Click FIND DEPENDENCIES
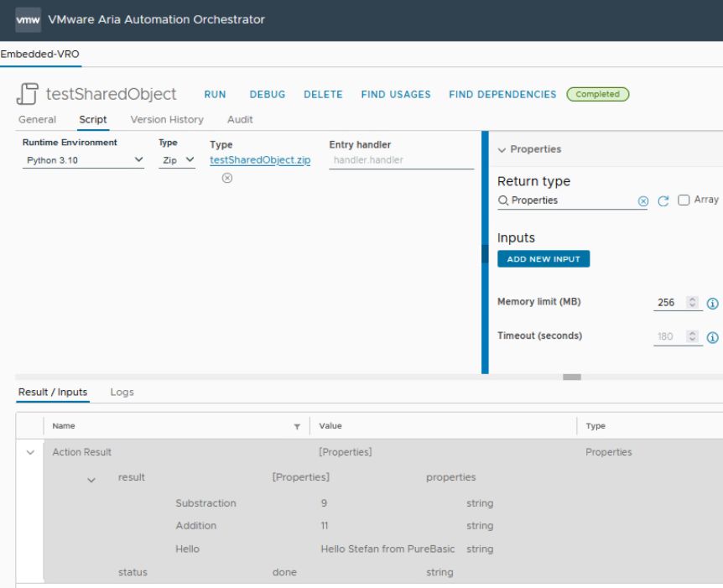The height and width of the screenshot is (588, 723). (502, 95)
